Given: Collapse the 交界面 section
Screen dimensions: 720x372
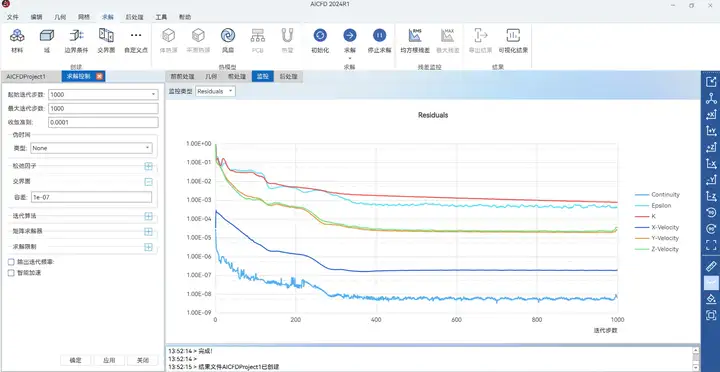Looking at the screenshot, I should point(148,182).
